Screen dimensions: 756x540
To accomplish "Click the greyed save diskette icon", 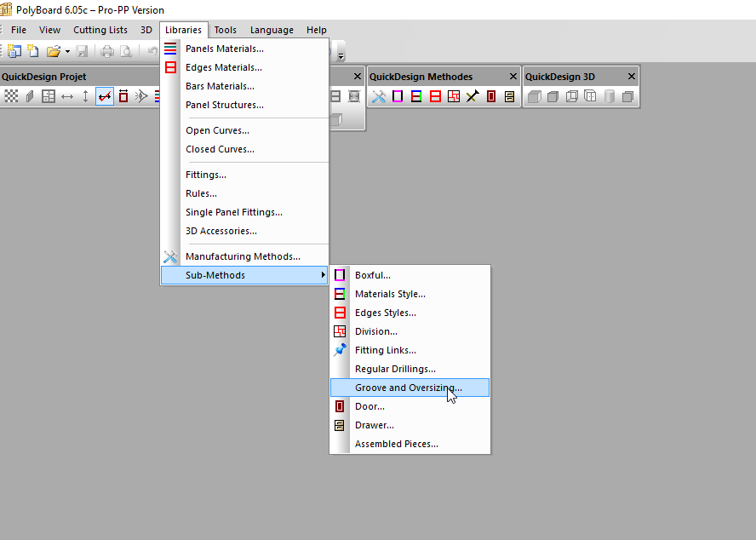I will click(82, 50).
